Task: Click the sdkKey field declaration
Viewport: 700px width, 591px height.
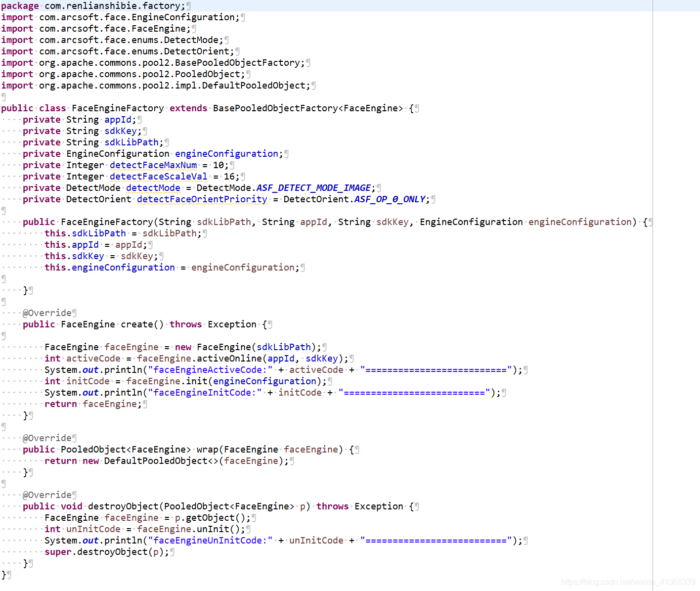Action: click(82, 131)
